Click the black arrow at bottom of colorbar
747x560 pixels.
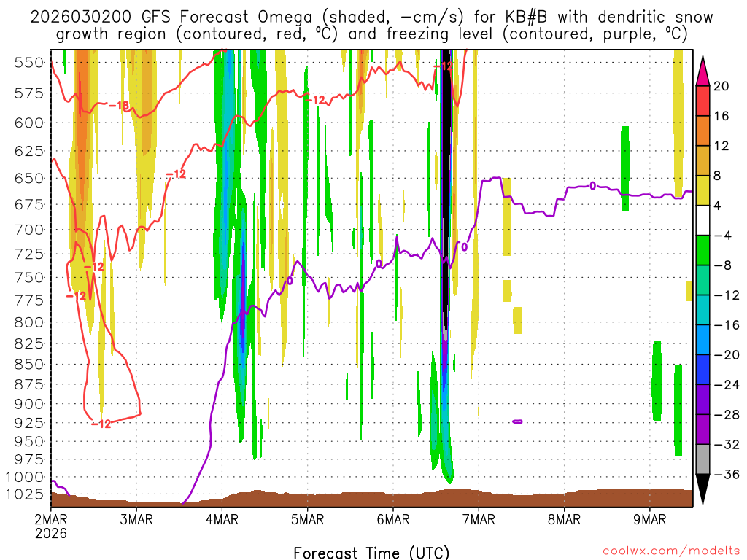point(703,489)
